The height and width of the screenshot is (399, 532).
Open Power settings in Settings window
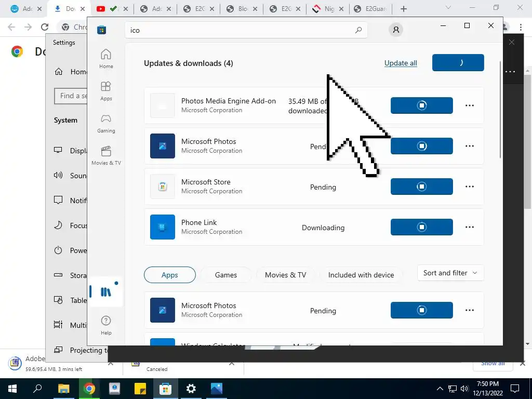[x=70, y=250]
